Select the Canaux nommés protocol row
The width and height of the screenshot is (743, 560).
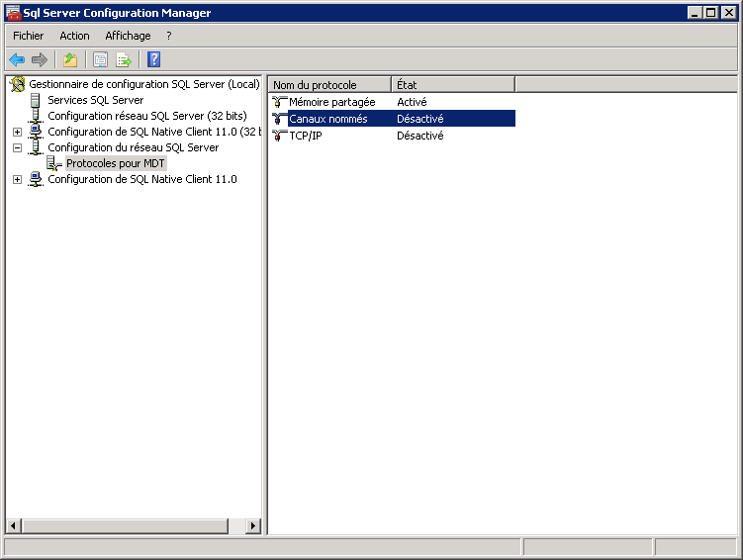(327, 119)
